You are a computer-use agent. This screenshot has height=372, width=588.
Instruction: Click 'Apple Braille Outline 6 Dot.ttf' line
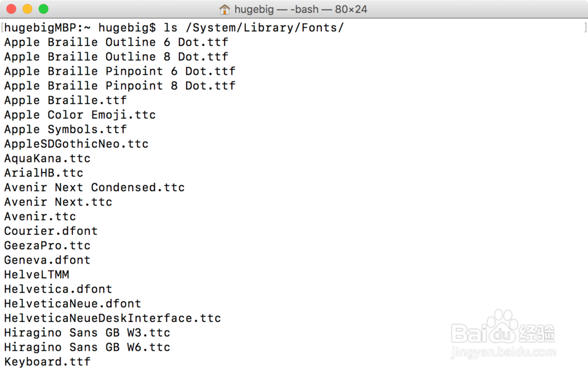click(x=116, y=42)
